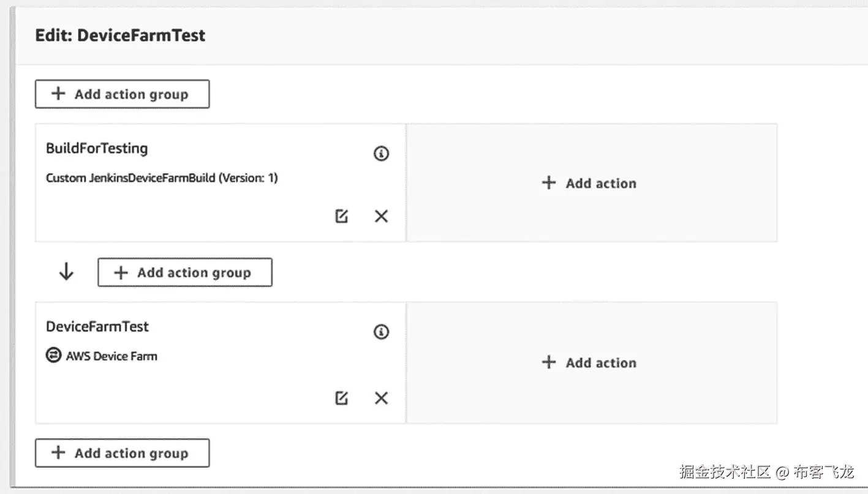Delete the BuildForTesting action

(381, 216)
